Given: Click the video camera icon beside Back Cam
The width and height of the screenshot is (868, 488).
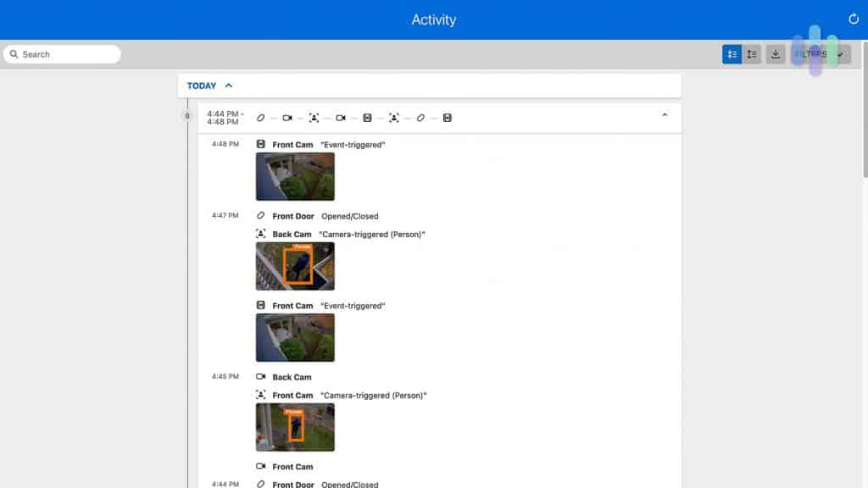Looking at the screenshot, I should 261,377.
